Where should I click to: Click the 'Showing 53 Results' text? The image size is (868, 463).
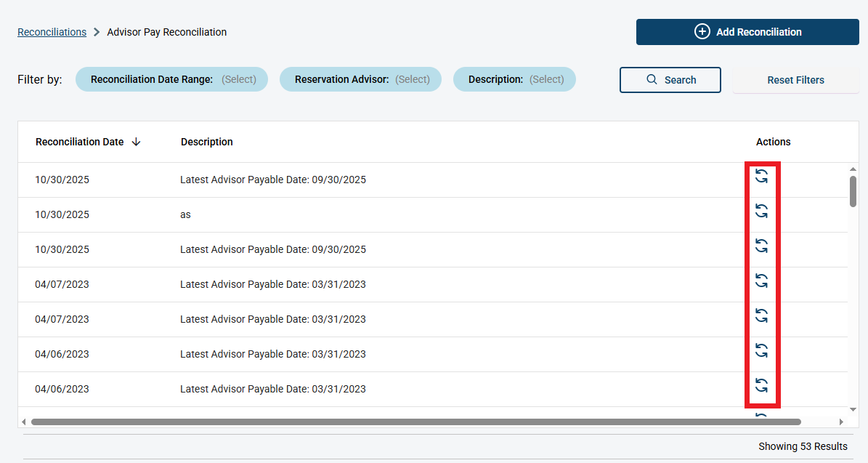pos(803,446)
